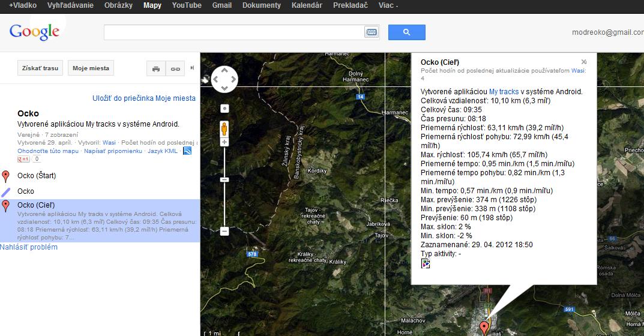This screenshot has width=644, height=336.
Task: Click Nahlásiť problém link
Action: point(29,247)
